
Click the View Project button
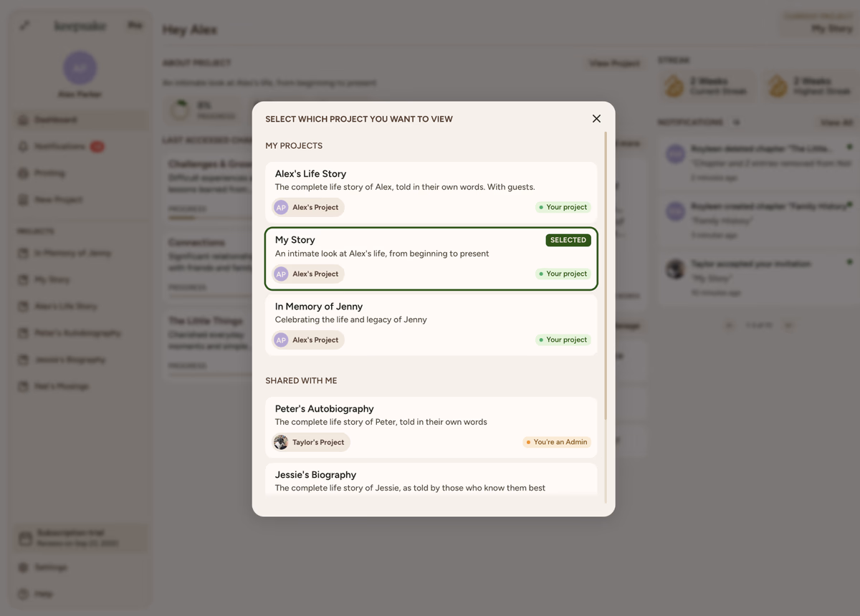(613, 64)
